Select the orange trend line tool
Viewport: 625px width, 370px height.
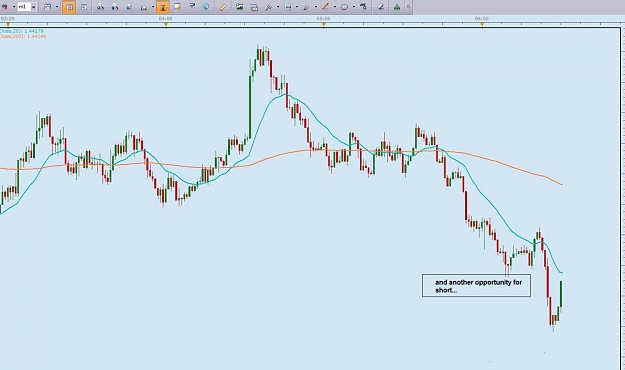point(326,7)
